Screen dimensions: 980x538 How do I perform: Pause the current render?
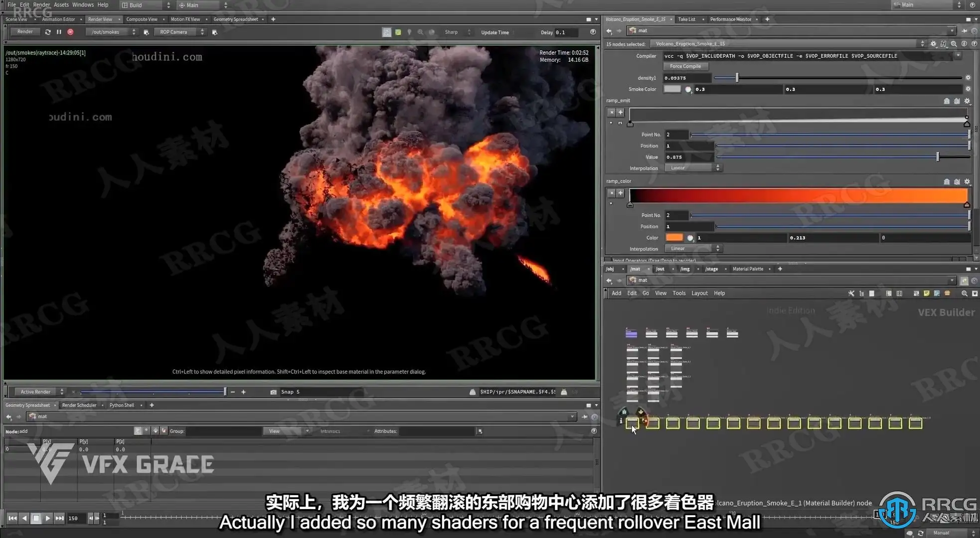pos(59,32)
